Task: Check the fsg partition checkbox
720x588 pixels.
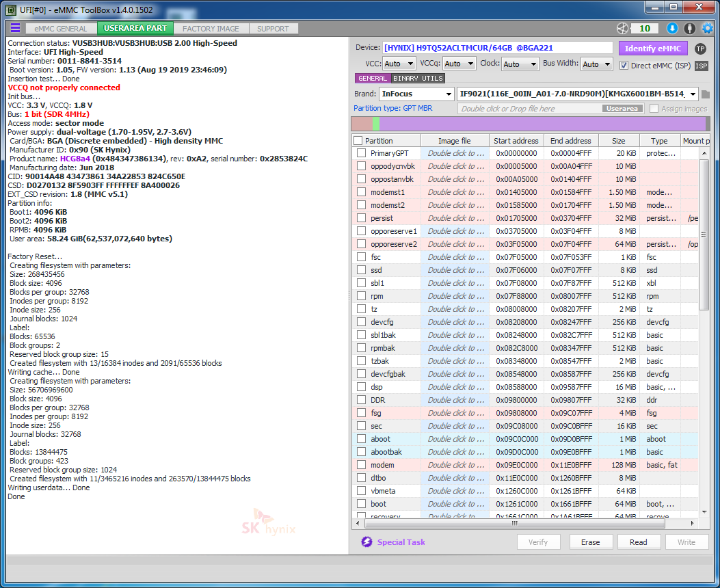Action: (362, 413)
